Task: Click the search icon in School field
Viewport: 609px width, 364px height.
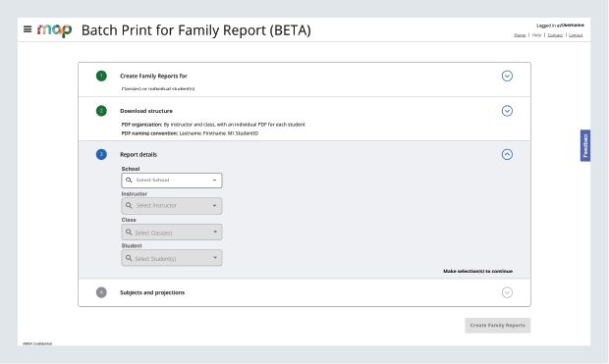Action: click(x=129, y=181)
